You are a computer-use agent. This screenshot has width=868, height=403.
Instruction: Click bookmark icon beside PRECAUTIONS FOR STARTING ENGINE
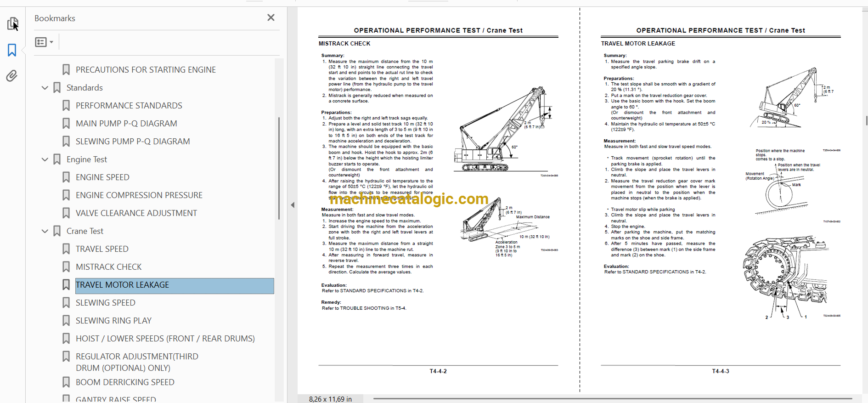coord(66,70)
